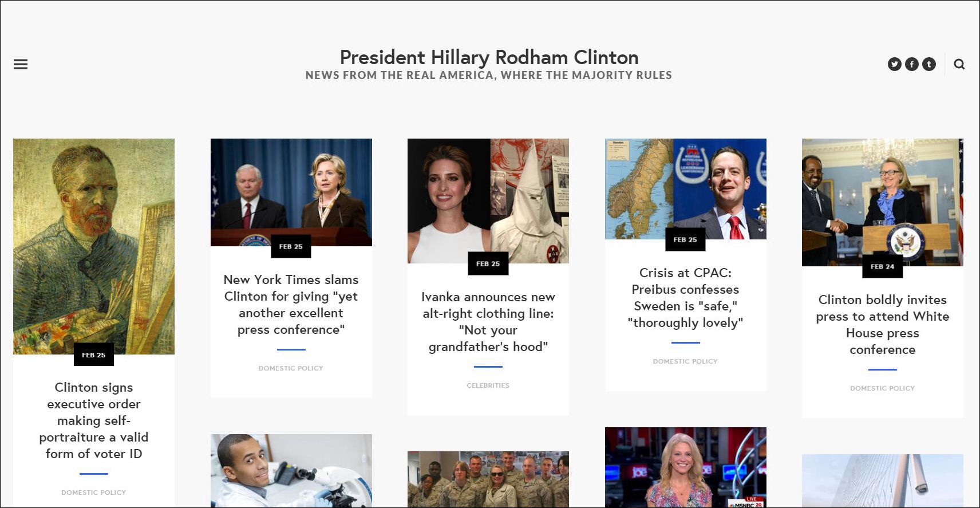
Task: Open the hamburger menu icon
Action: pyautogui.click(x=21, y=64)
